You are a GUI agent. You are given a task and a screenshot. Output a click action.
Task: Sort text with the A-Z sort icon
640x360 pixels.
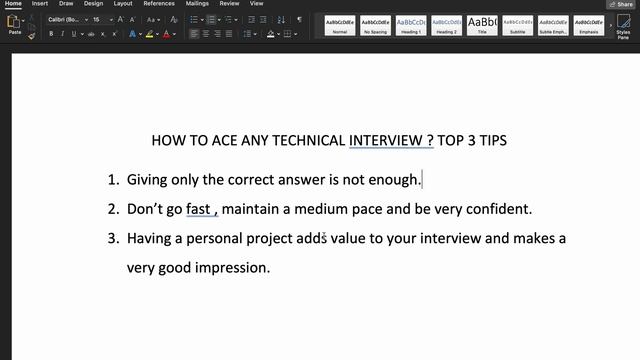(281, 20)
